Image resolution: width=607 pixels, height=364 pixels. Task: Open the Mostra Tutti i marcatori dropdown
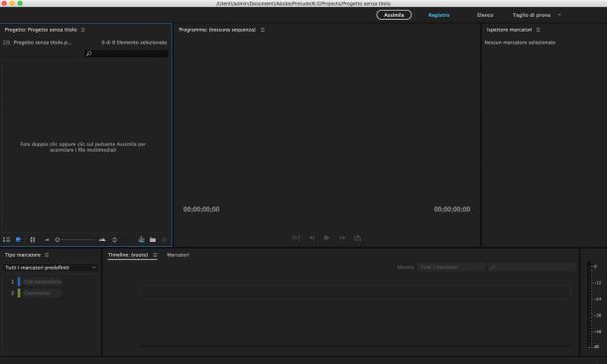451,267
